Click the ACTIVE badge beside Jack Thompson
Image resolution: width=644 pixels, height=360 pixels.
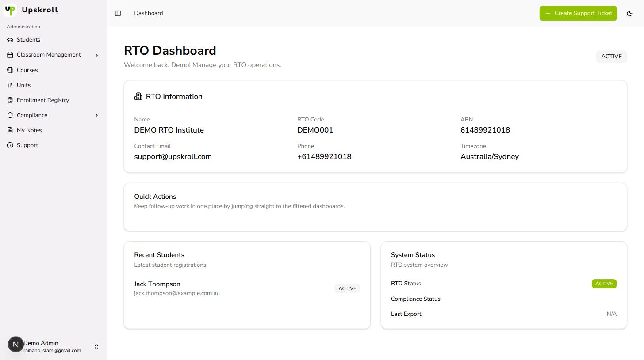(347, 288)
